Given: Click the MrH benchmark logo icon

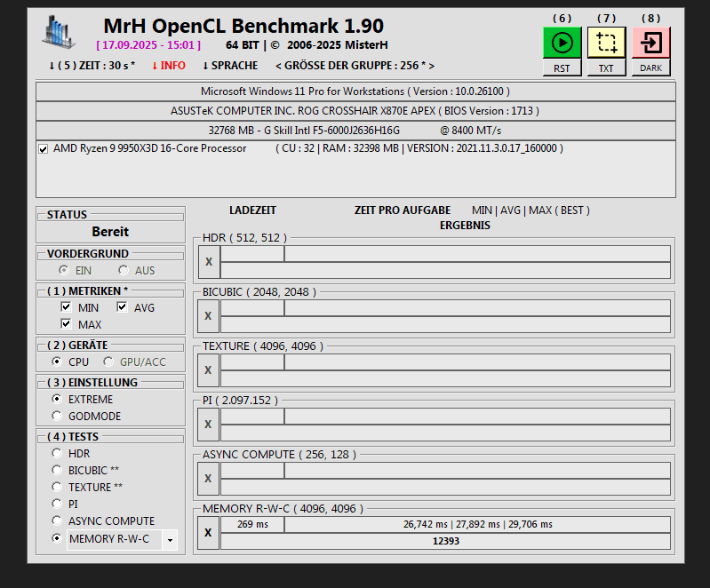Looking at the screenshot, I should pos(59,32).
